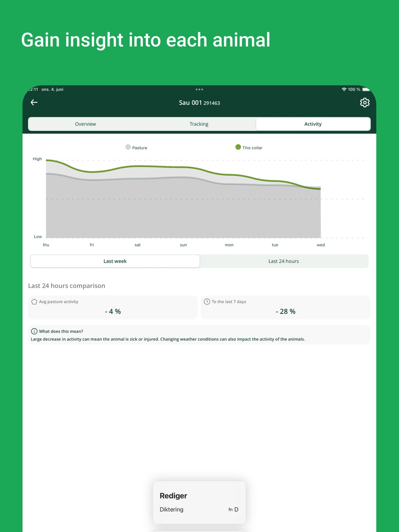Click the 'What does this mean?' text
Image resolution: width=399 pixels, height=532 pixels.
(61, 331)
